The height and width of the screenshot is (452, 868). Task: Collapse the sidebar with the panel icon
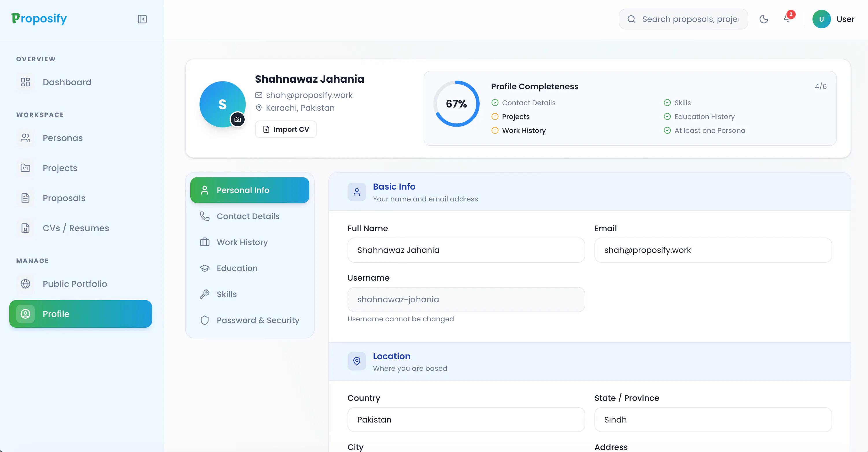[142, 19]
